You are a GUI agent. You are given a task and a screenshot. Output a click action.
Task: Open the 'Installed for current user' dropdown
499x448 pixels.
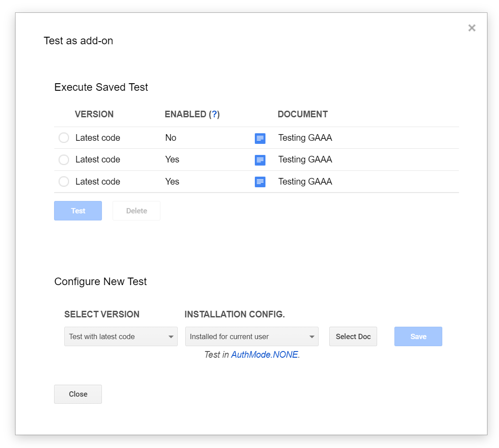pos(252,336)
